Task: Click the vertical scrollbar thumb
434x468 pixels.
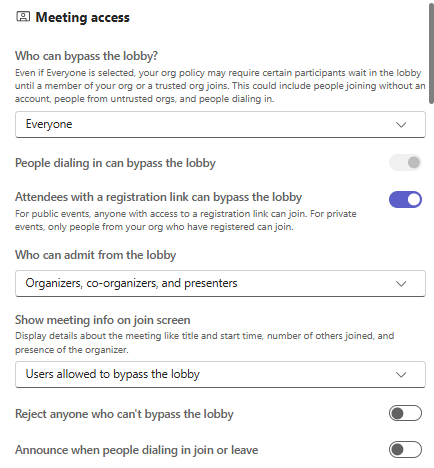Action: coord(431,53)
